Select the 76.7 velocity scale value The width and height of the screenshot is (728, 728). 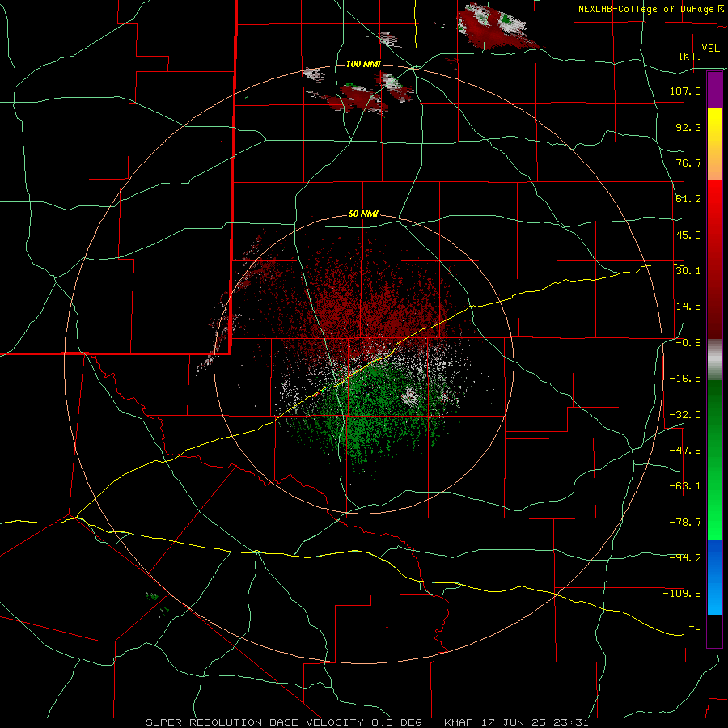[x=688, y=163]
